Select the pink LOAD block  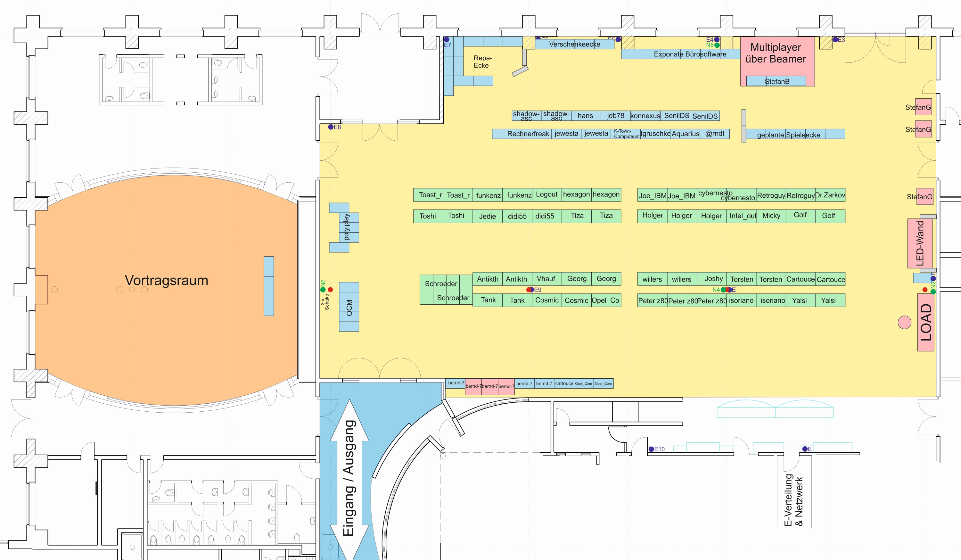pos(925,322)
